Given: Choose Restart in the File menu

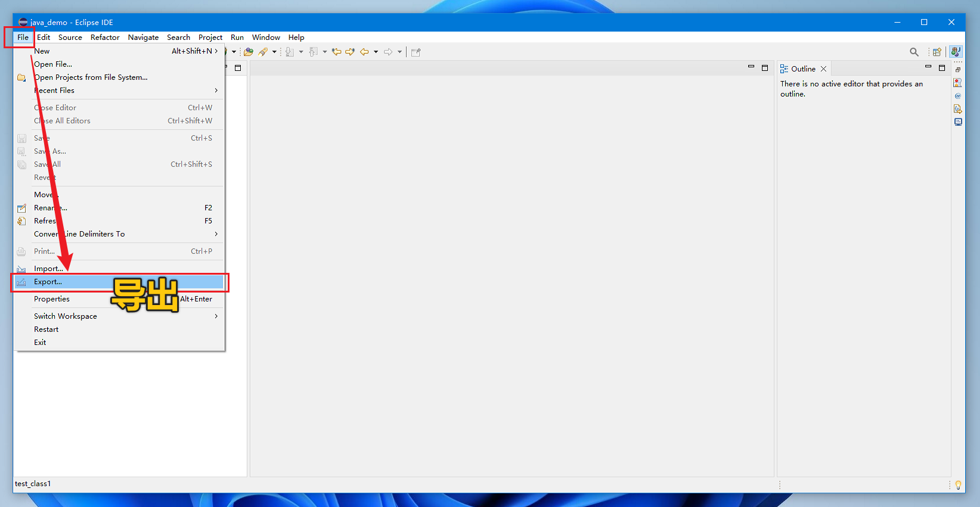Looking at the screenshot, I should 120,329.
